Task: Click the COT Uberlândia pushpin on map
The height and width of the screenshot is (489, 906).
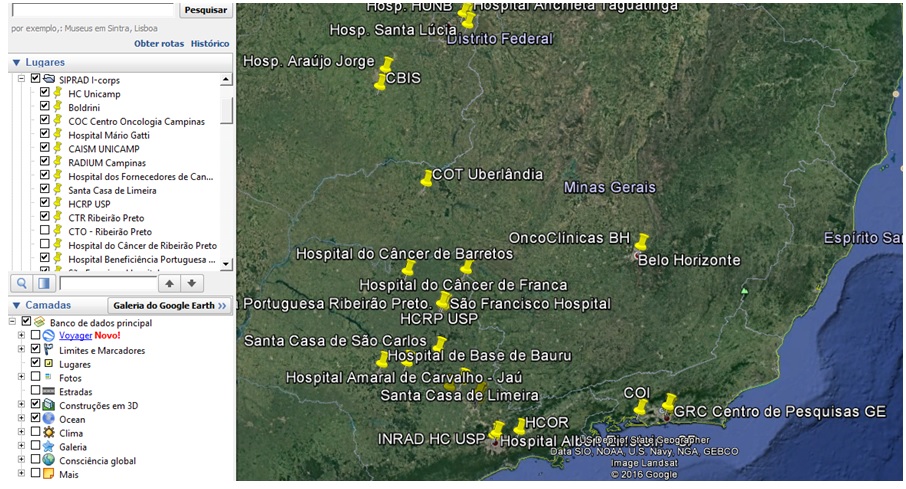Action: (x=426, y=178)
